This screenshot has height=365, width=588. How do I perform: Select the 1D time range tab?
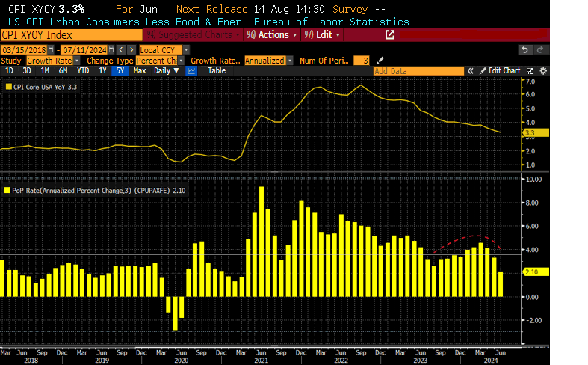[9, 71]
